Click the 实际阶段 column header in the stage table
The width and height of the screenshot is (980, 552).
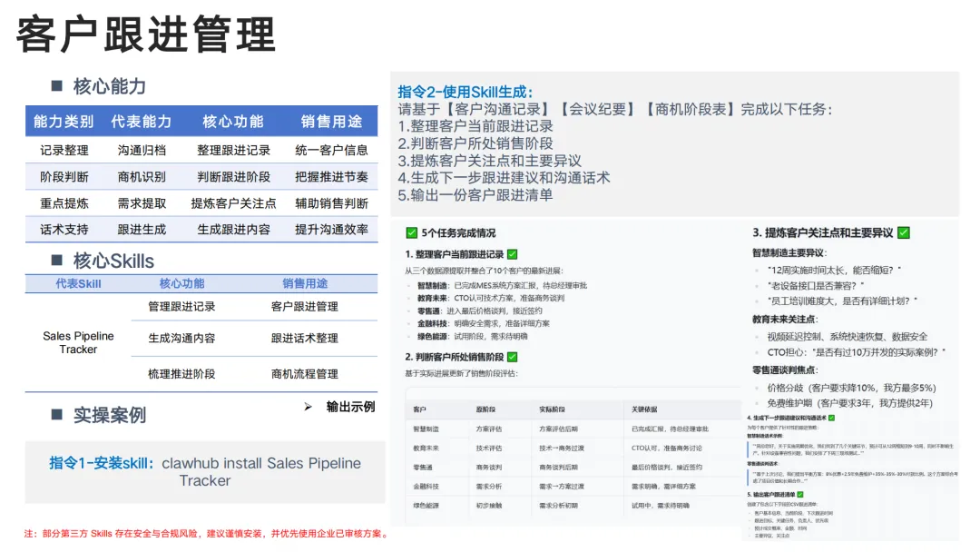click(x=552, y=409)
